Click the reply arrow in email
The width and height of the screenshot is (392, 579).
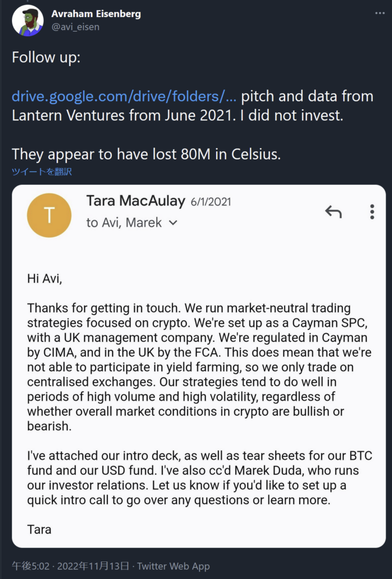333,212
